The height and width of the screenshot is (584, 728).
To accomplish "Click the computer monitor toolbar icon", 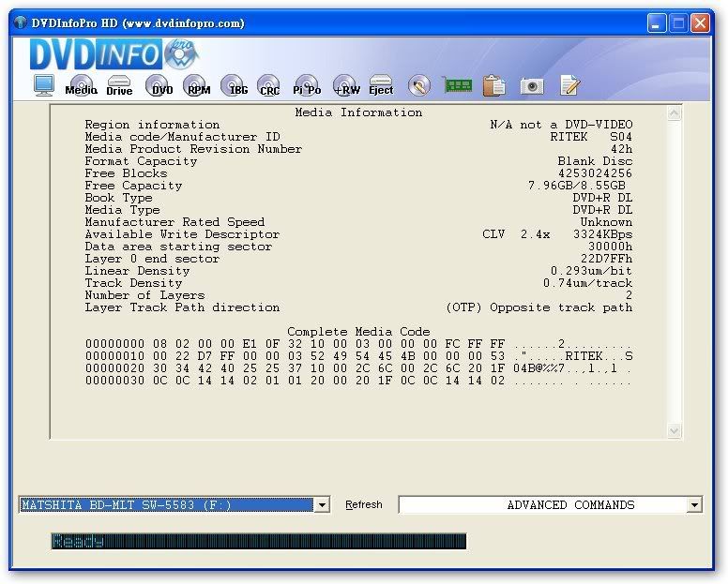I will [44, 85].
